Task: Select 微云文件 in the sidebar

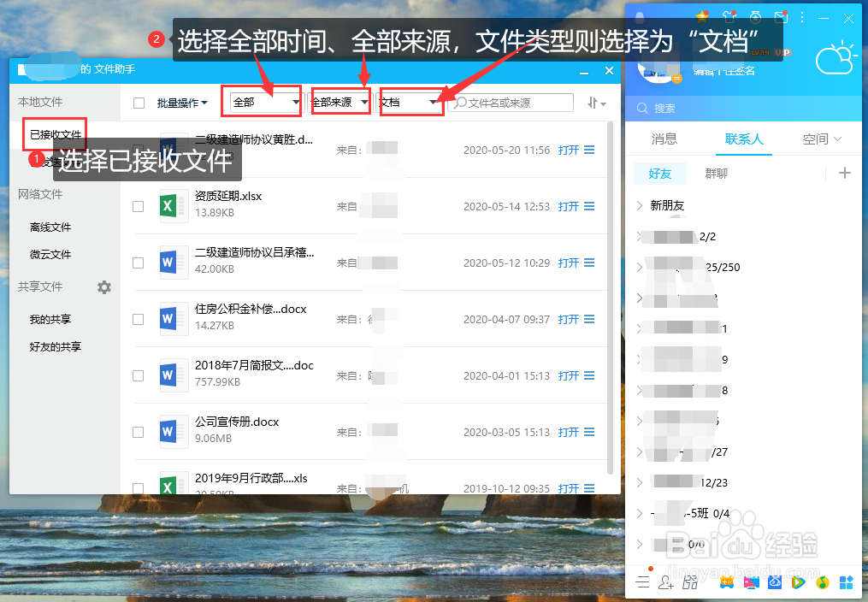Action: tap(50, 255)
